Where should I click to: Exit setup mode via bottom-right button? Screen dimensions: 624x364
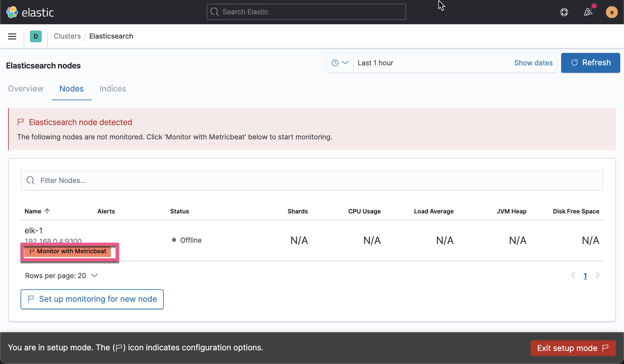(x=573, y=348)
